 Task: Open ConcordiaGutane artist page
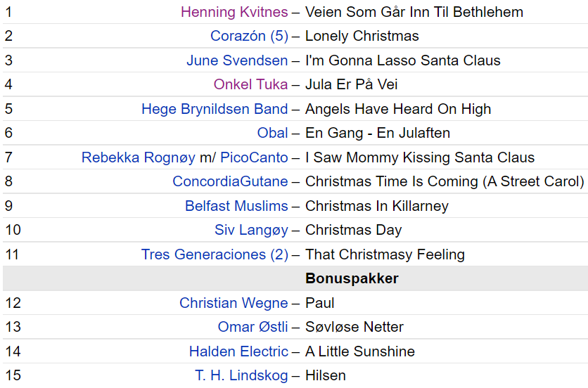coord(230,181)
